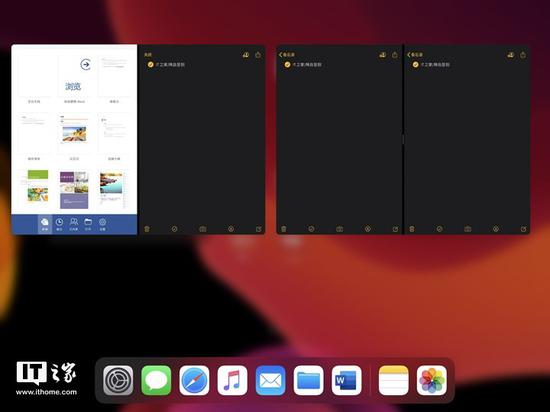Toggle the checklist item in the Notes window beside Word
This screenshot has height=412, width=550.
coord(150,65)
